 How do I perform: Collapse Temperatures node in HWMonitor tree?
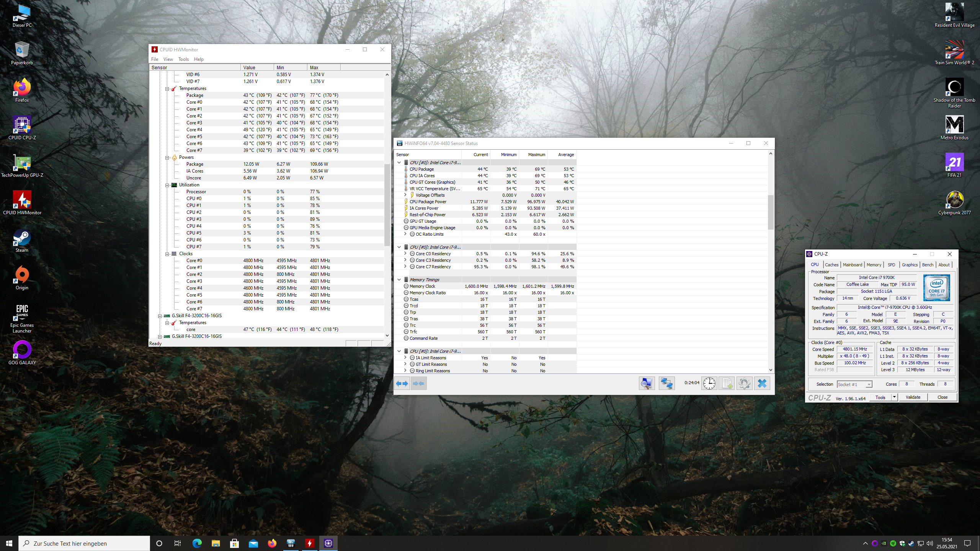point(167,89)
